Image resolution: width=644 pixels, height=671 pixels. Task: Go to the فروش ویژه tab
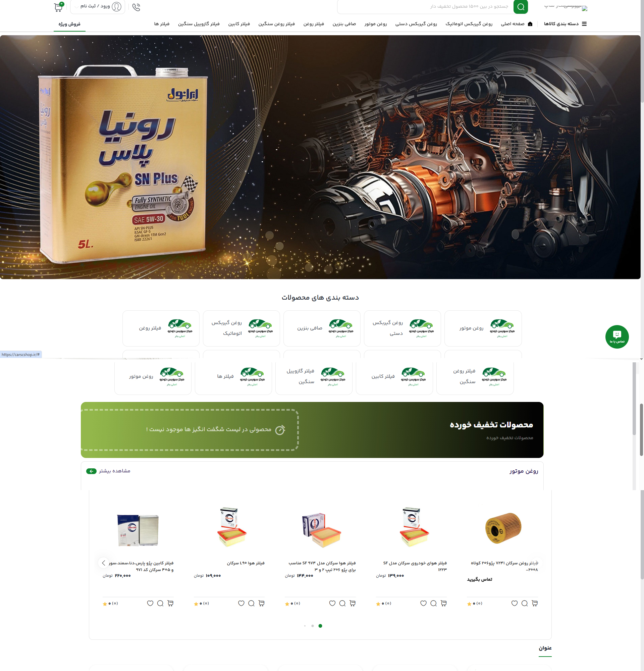[x=69, y=24]
